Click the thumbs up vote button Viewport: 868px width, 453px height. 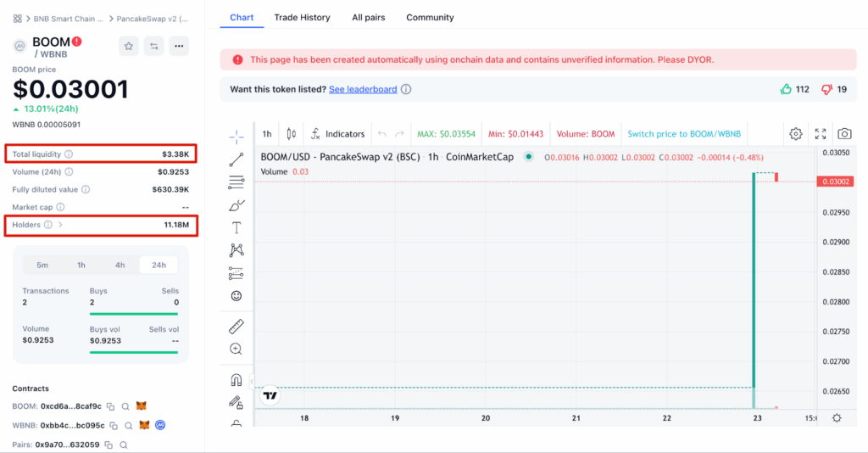(786, 89)
